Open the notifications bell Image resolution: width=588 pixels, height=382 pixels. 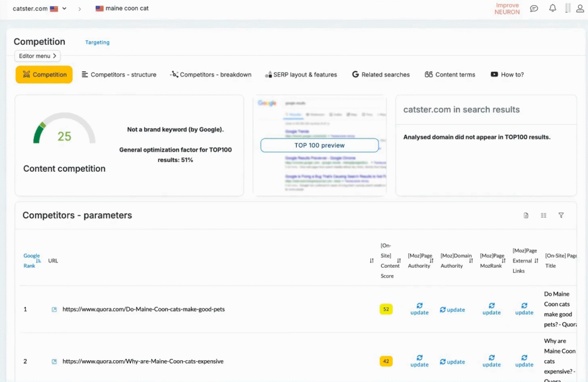(552, 8)
